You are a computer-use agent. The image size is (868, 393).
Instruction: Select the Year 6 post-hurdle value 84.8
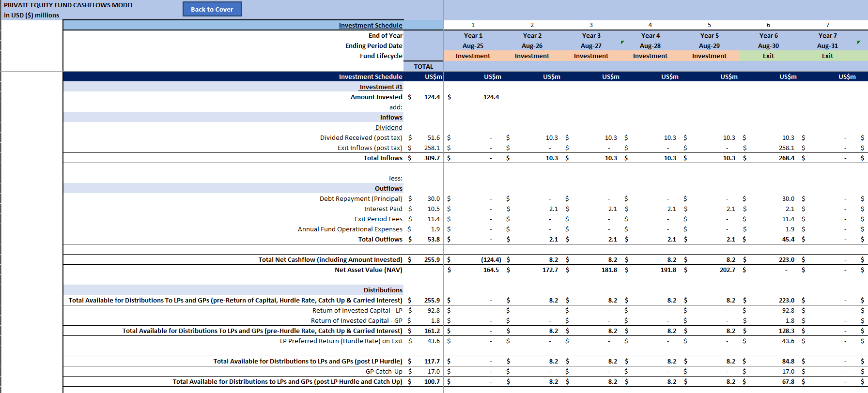788,361
